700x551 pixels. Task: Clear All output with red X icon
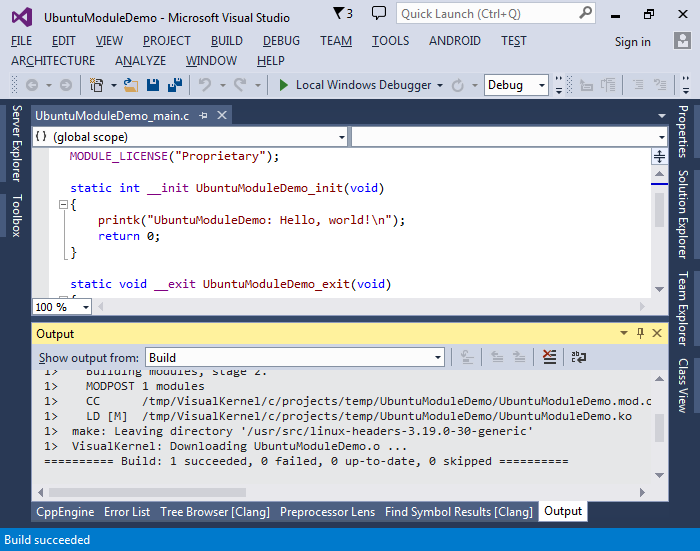pyautogui.click(x=549, y=357)
